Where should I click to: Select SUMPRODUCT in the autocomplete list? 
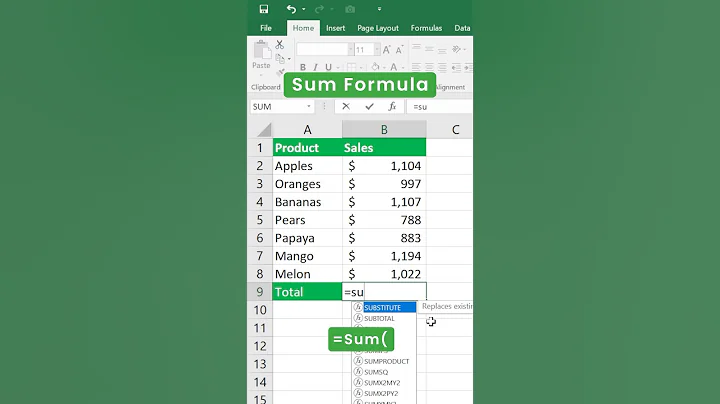click(x=384, y=361)
